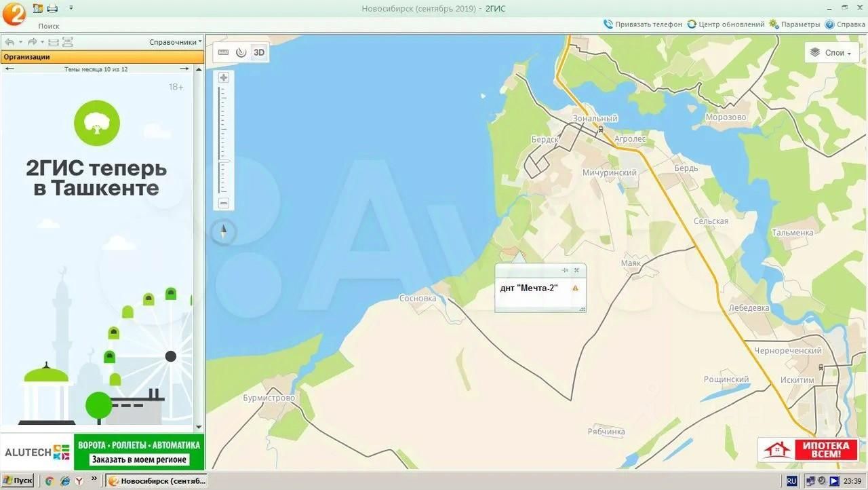Open the forward history dropdown arrow
This screenshot has width=868, height=490.
(42, 42)
